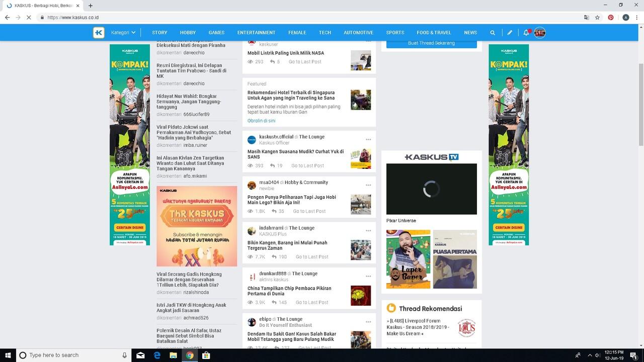Stop loading page X button

pyautogui.click(x=29, y=17)
